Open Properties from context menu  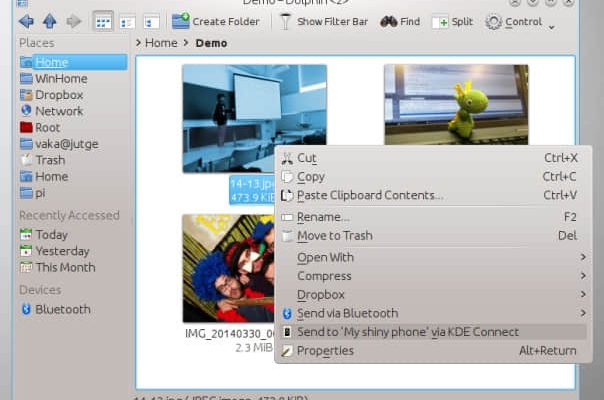(x=431, y=351)
